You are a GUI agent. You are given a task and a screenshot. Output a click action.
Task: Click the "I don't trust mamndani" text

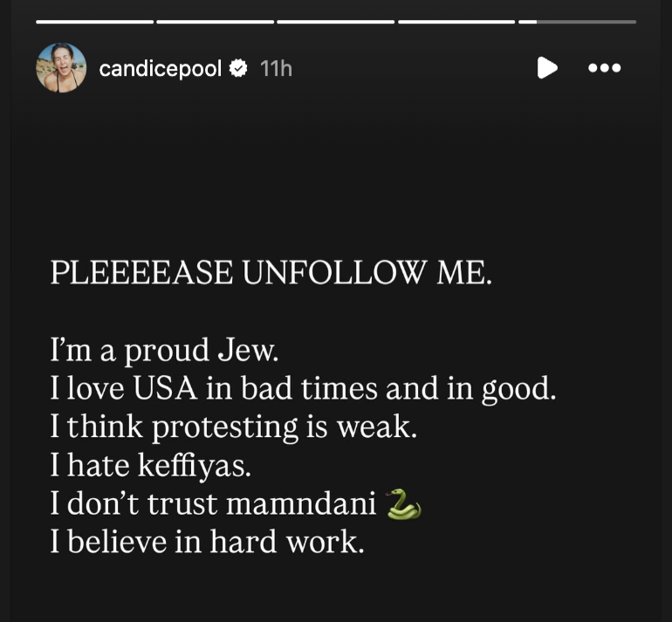point(213,503)
